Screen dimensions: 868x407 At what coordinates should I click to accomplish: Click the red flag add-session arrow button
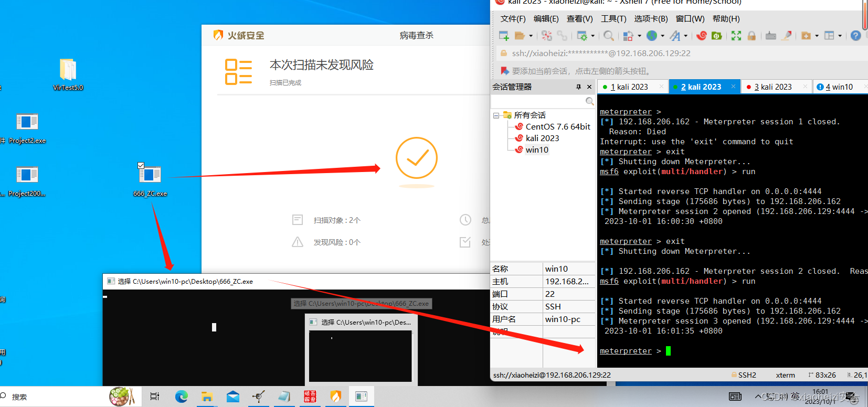504,71
